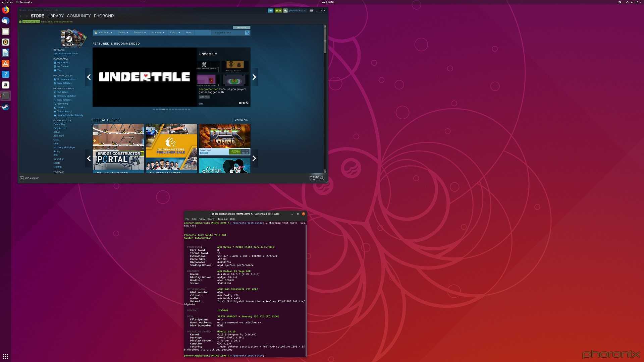Image resolution: width=644 pixels, height=362 pixels.
Task: Open the Software dropdown
Action: click(140, 33)
